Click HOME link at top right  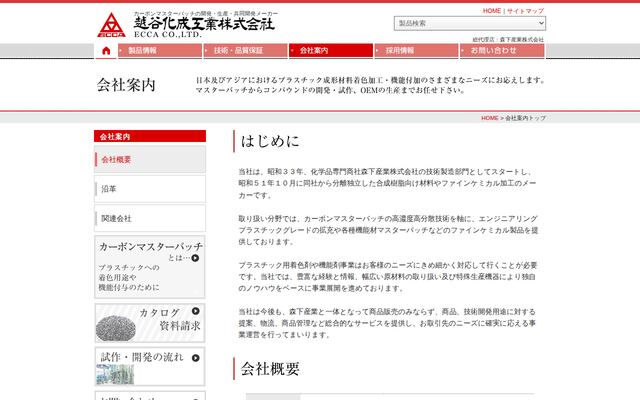point(492,11)
